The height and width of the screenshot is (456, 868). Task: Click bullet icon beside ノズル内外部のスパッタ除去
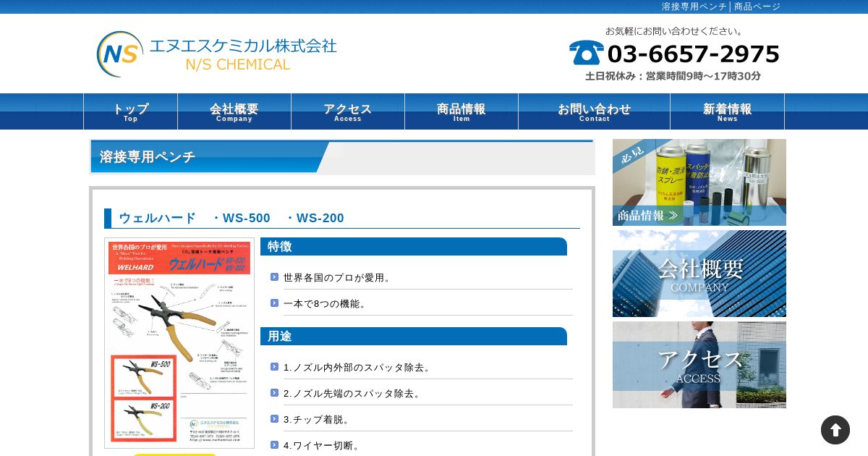pos(274,366)
